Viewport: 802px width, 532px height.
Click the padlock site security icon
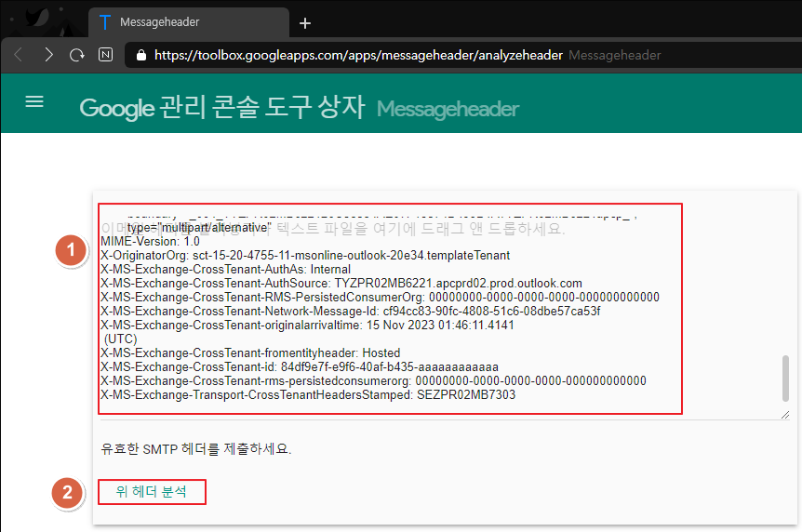click(141, 55)
